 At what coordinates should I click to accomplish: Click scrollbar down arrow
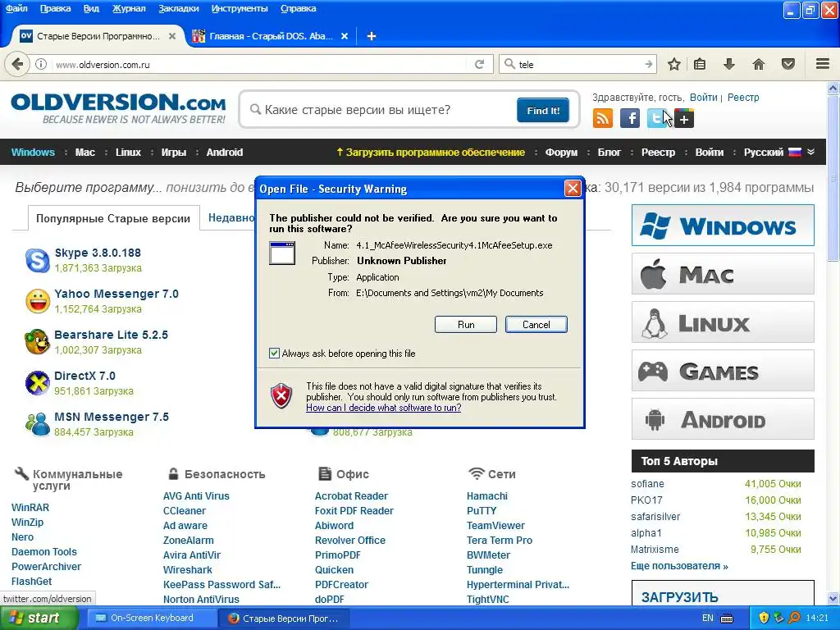(833, 598)
